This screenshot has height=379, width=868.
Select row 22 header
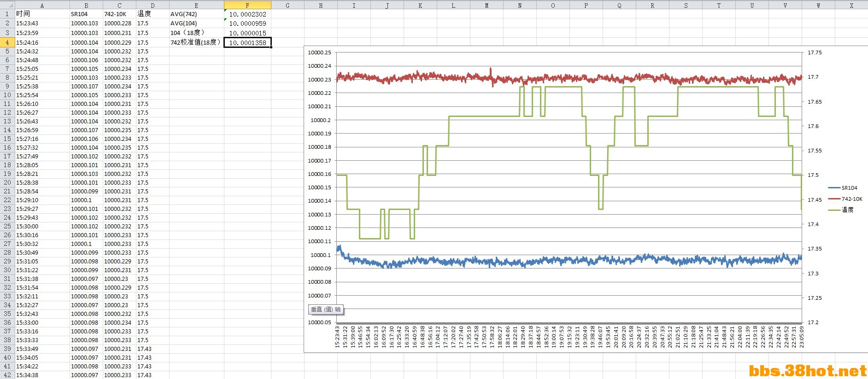(7, 200)
